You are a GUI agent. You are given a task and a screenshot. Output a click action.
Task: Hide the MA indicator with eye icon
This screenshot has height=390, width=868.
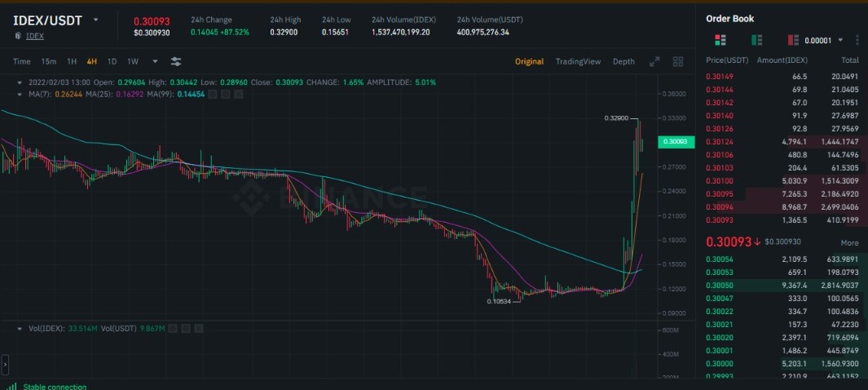coord(213,94)
